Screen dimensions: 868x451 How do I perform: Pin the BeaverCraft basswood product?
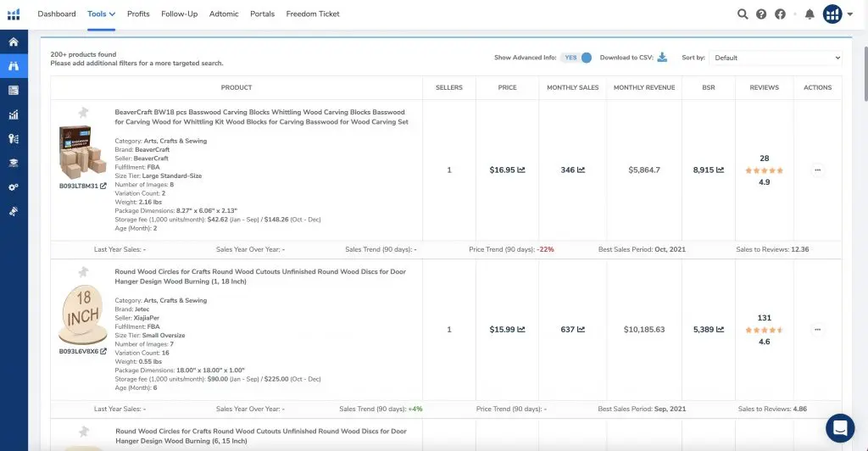(x=83, y=112)
